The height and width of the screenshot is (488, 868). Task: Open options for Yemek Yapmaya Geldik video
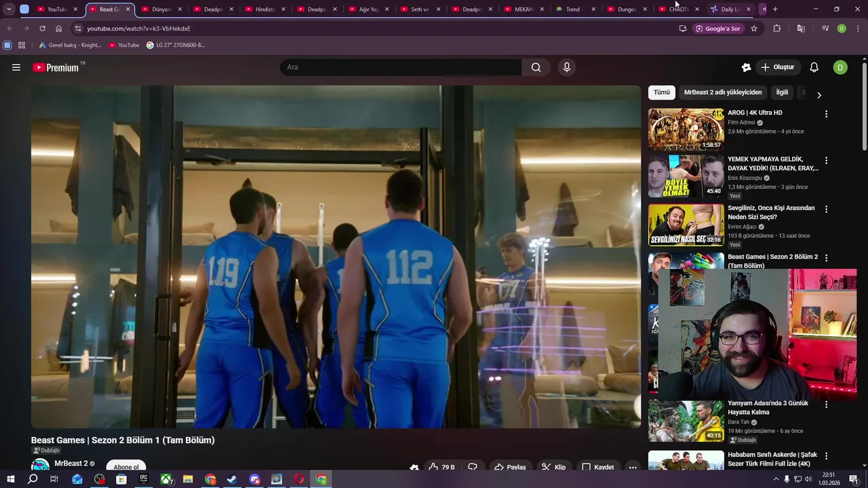[x=826, y=161]
